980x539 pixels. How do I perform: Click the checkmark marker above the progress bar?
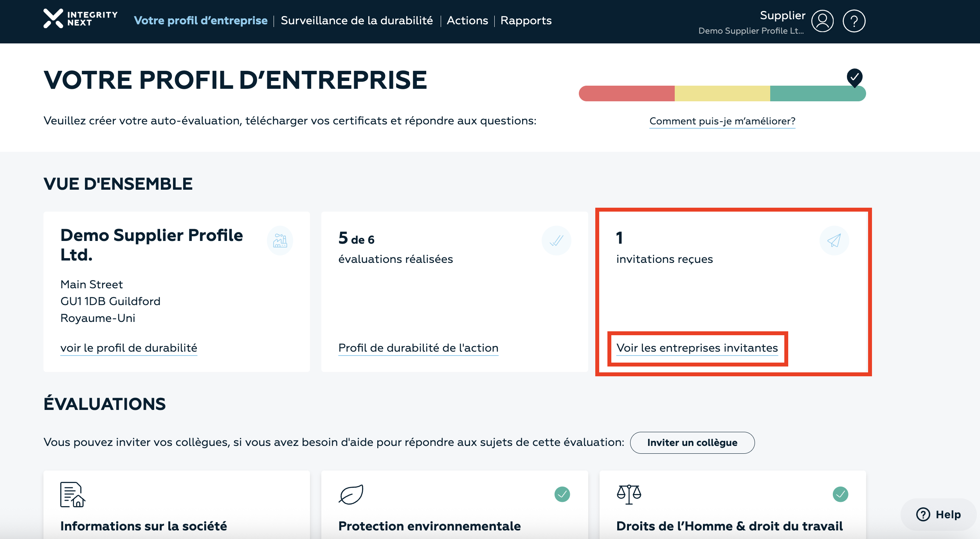pyautogui.click(x=854, y=77)
